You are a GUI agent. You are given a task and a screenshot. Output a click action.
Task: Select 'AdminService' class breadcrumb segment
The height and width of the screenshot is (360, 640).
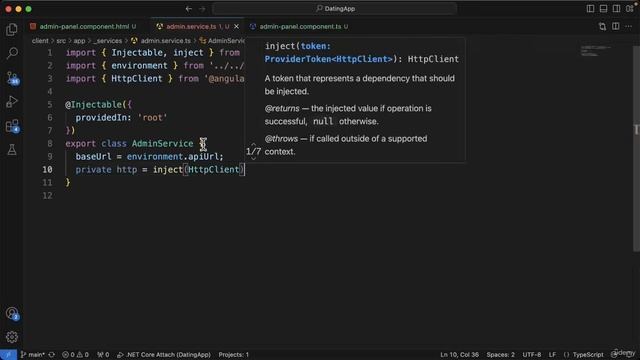[222, 41]
